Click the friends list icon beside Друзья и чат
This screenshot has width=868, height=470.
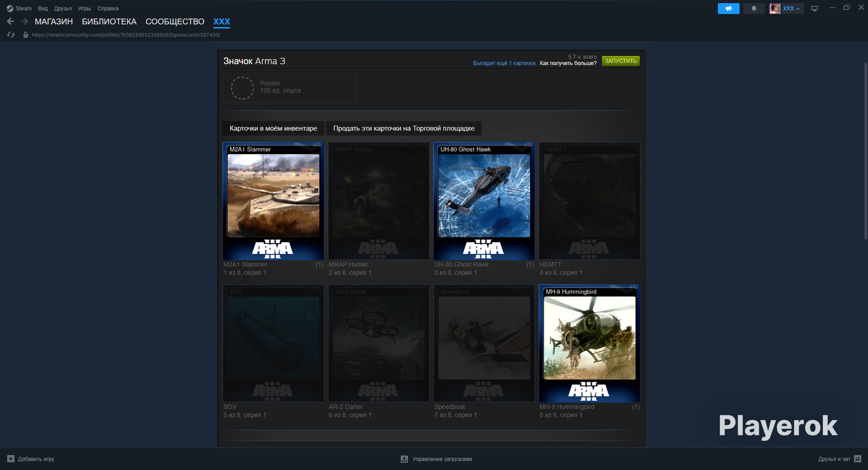[858, 459]
